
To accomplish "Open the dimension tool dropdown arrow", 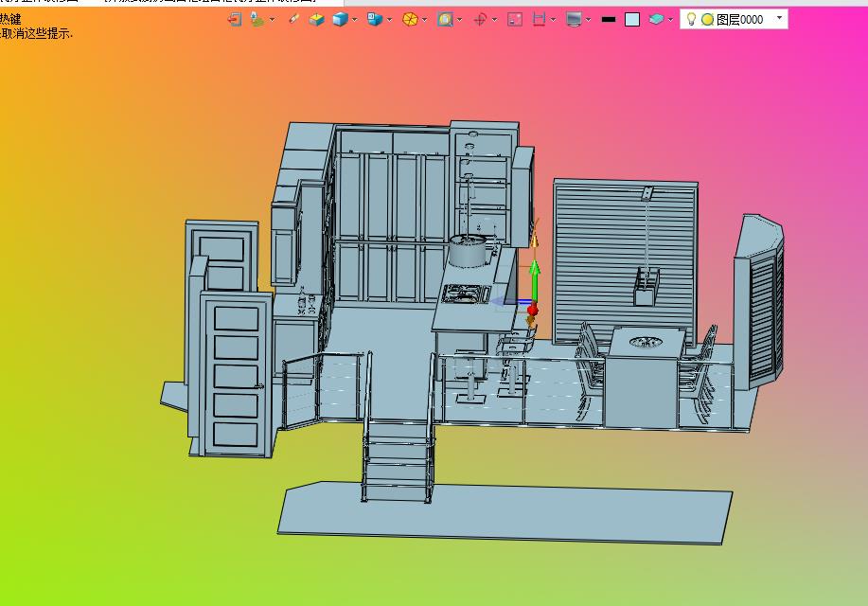I will click(553, 19).
